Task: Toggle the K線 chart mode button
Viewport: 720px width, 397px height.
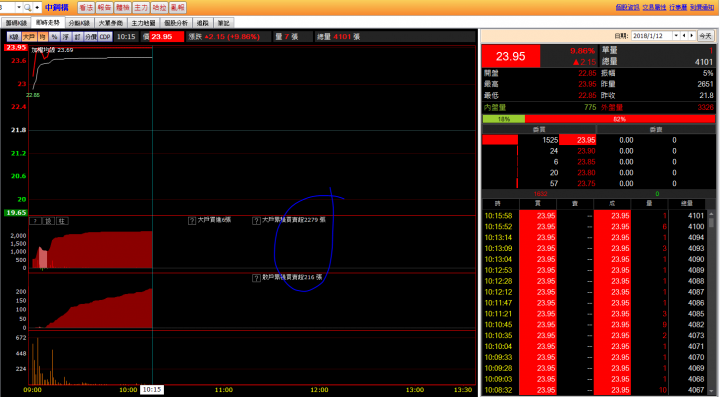Action: click(x=14, y=37)
